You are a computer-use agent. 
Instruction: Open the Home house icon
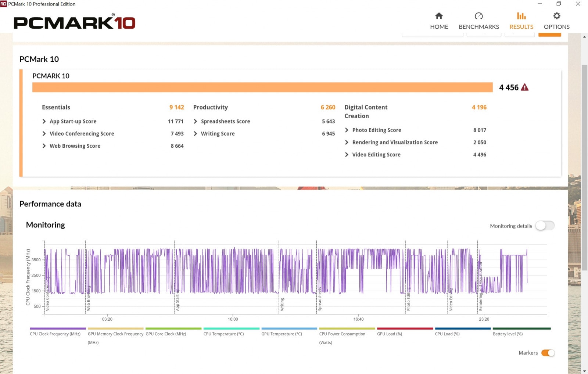[439, 16]
